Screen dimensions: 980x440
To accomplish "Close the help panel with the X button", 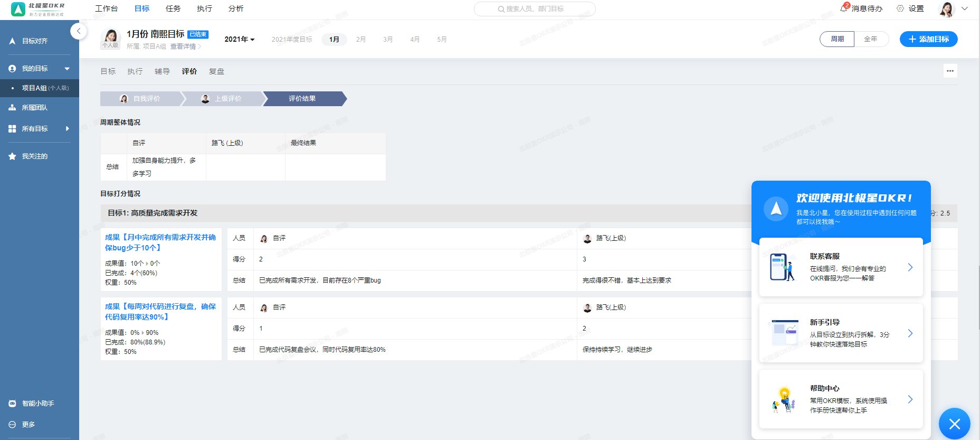I will pos(954,424).
